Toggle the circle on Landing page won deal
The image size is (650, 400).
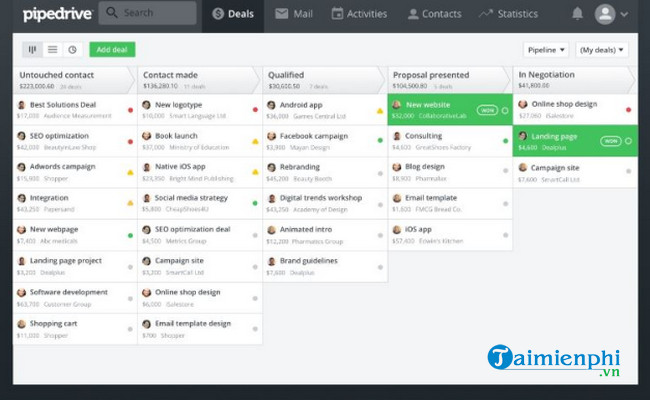[628, 141]
